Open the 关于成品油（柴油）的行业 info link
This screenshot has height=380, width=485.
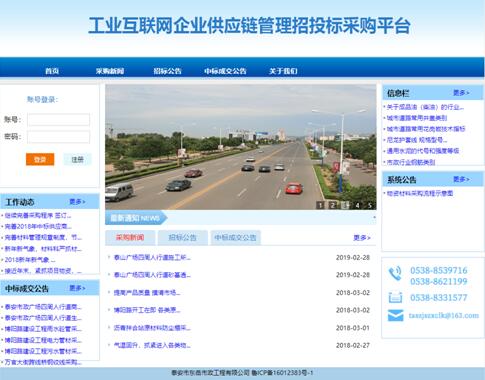click(x=425, y=107)
